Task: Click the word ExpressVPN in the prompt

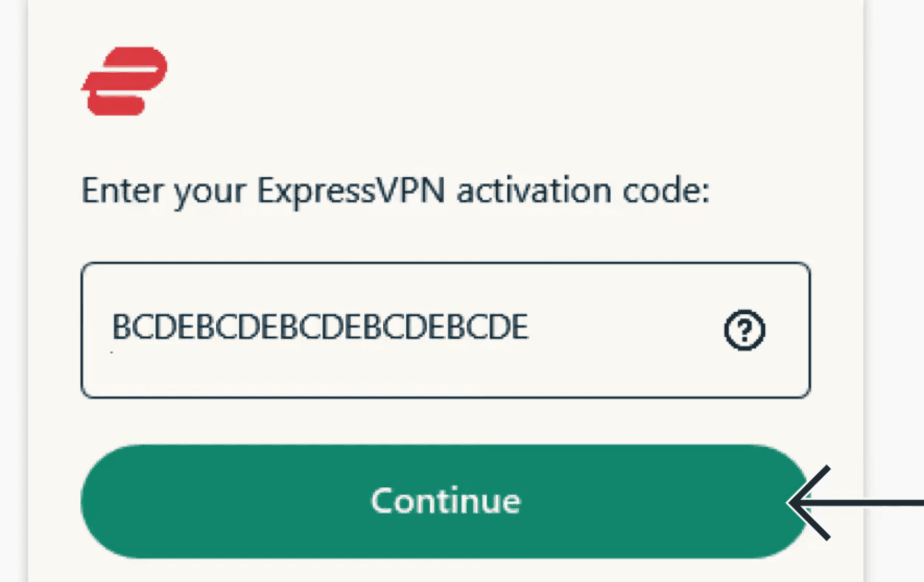Action: tap(351, 191)
